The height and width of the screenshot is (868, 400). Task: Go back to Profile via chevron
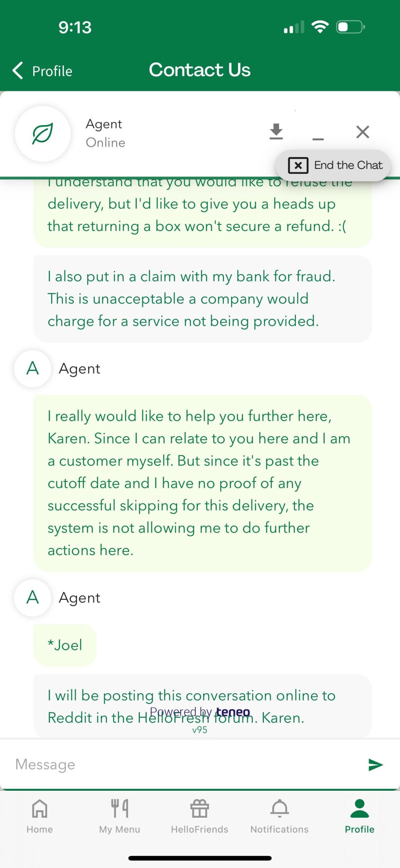(x=42, y=71)
